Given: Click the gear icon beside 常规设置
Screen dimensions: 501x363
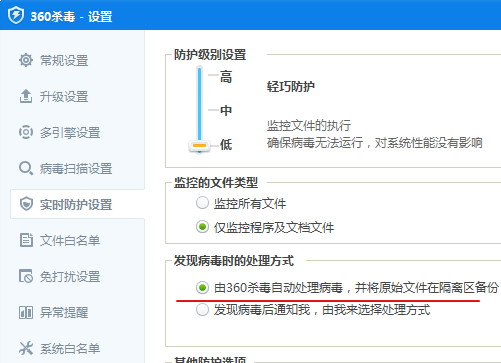Looking at the screenshot, I should point(26,60).
